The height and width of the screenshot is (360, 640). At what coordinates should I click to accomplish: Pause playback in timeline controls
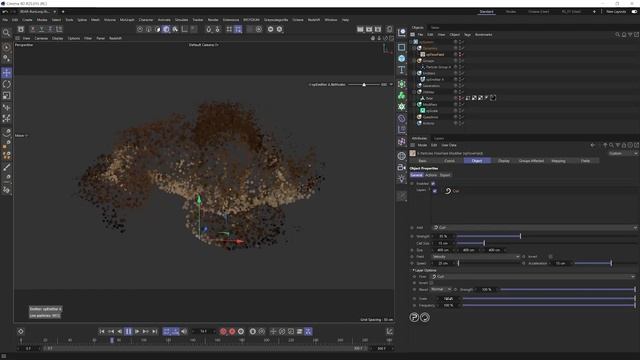click(x=128, y=331)
